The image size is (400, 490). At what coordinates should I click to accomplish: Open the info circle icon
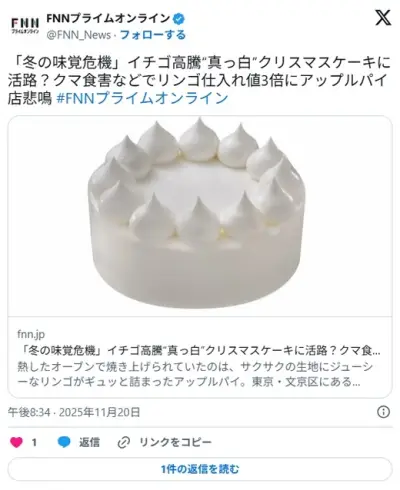click(383, 412)
